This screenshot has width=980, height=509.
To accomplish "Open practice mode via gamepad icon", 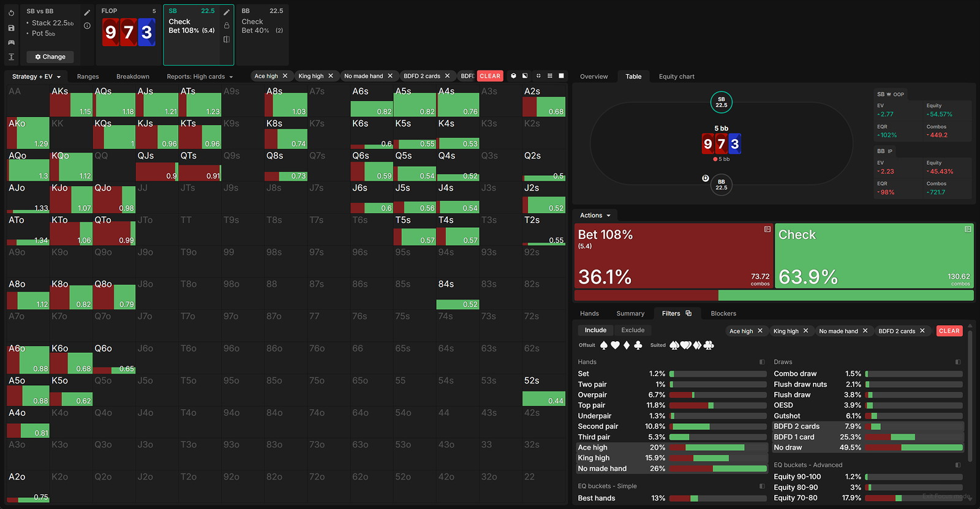I will point(11,42).
